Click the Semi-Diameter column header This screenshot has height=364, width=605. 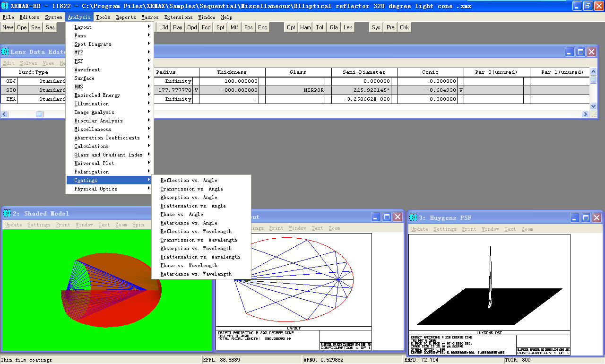pyautogui.click(x=364, y=72)
